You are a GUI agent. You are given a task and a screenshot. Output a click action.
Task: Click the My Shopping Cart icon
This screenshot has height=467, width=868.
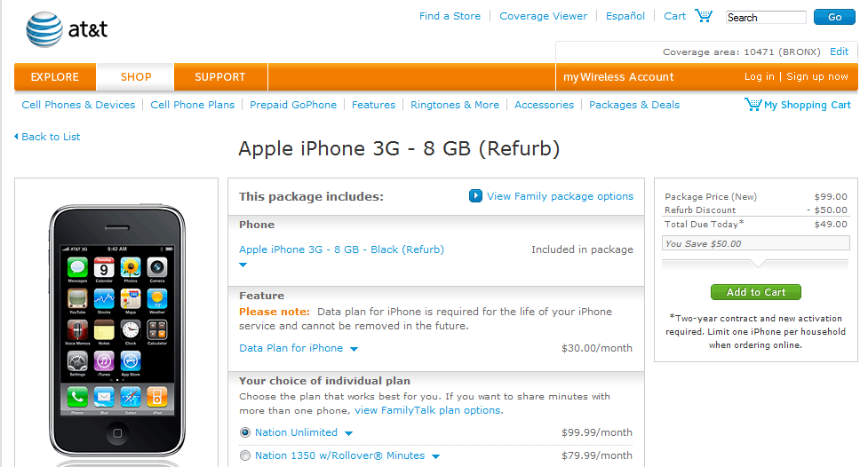(x=753, y=104)
